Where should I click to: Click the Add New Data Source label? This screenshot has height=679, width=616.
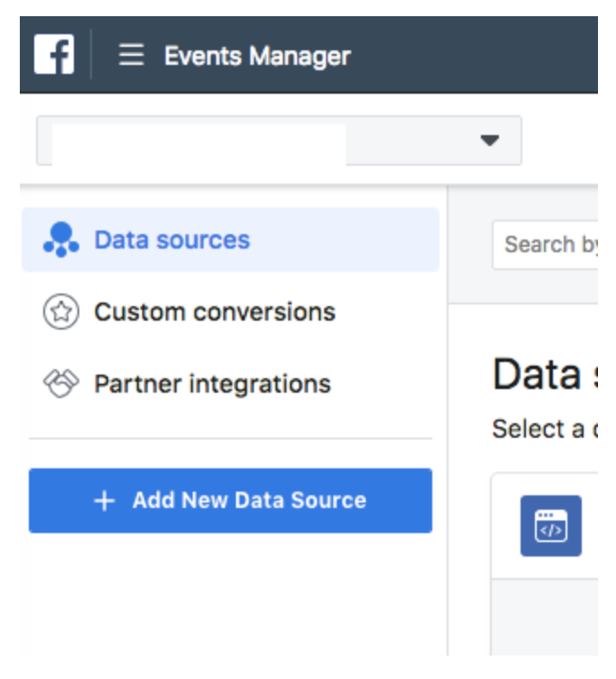(x=249, y=501)
